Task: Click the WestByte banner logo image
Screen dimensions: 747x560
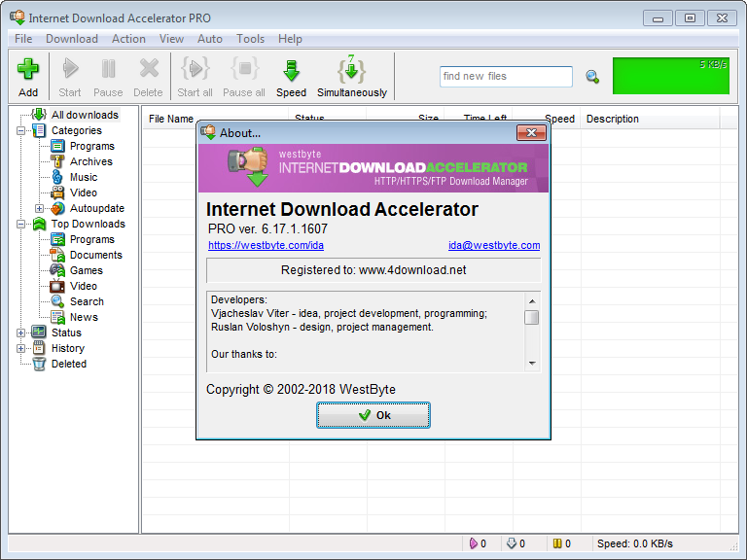Action: coord(373,168)
